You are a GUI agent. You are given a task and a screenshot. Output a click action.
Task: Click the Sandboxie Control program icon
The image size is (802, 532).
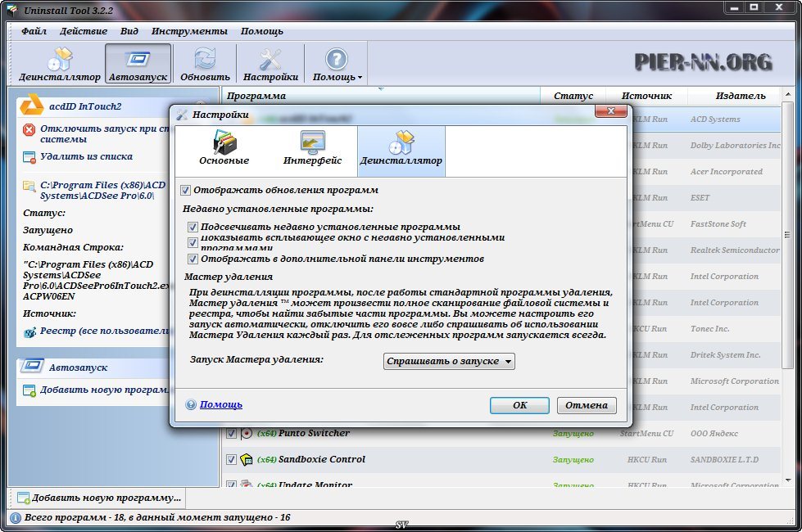coord(247,459)
